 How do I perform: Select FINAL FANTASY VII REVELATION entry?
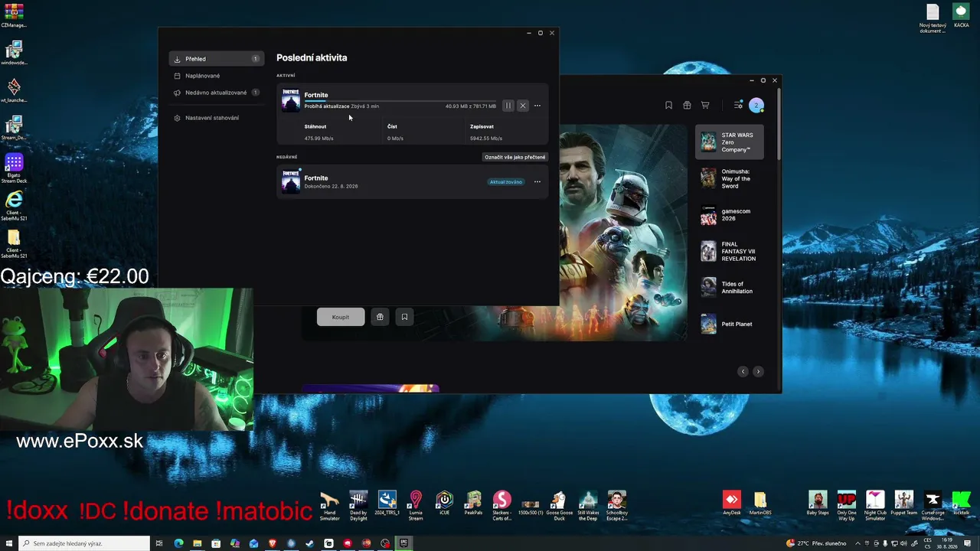coord(730,251)
